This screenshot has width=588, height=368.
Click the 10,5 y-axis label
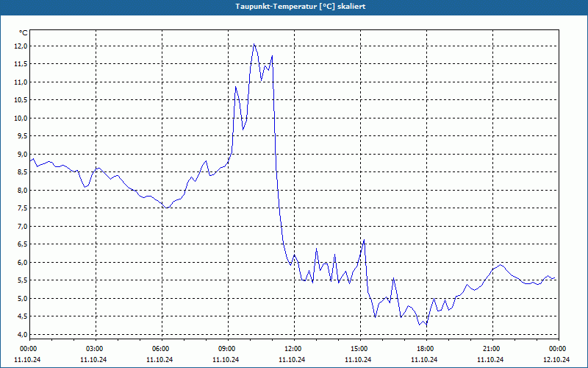pos(21,100)
